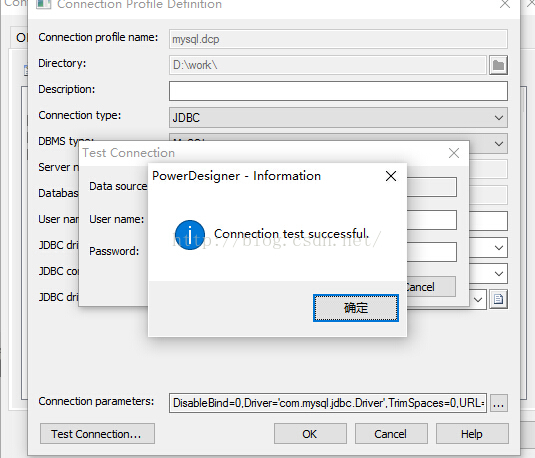Click the User name field in Test Connection
535x458 pixels.
coord(432,220)
